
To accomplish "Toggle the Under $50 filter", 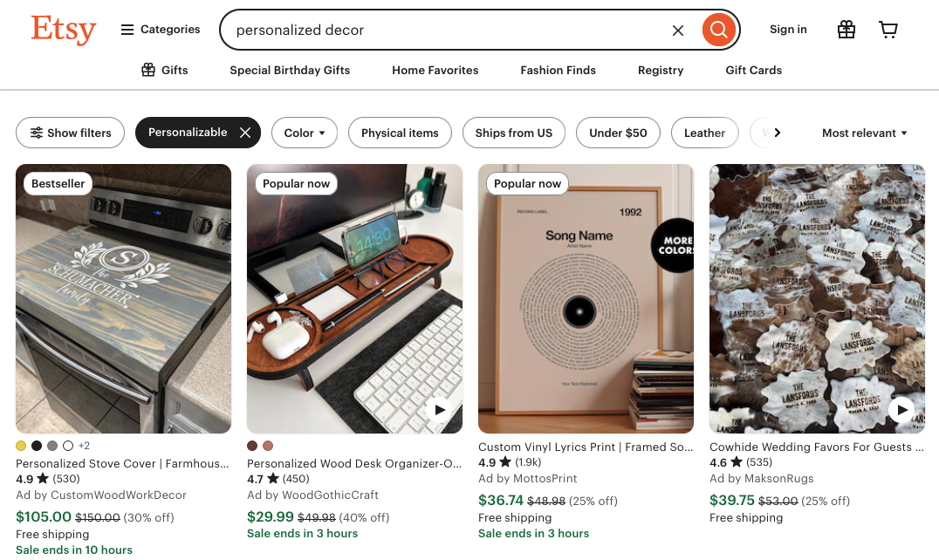I will [618, 133].
